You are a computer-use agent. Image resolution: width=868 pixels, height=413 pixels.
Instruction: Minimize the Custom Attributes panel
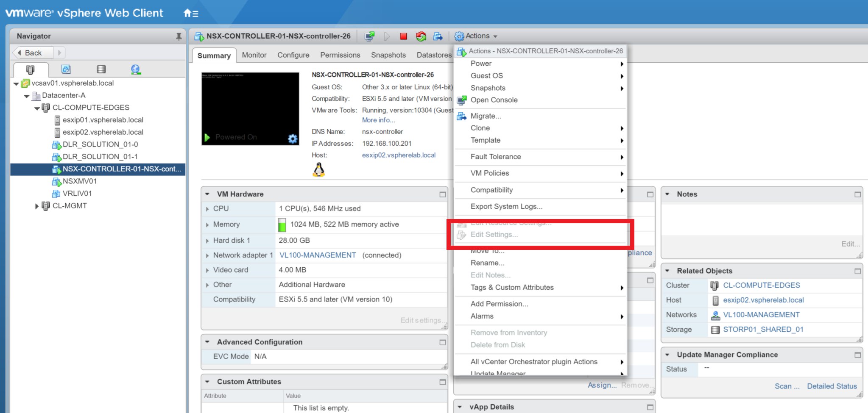pos(442,382)
